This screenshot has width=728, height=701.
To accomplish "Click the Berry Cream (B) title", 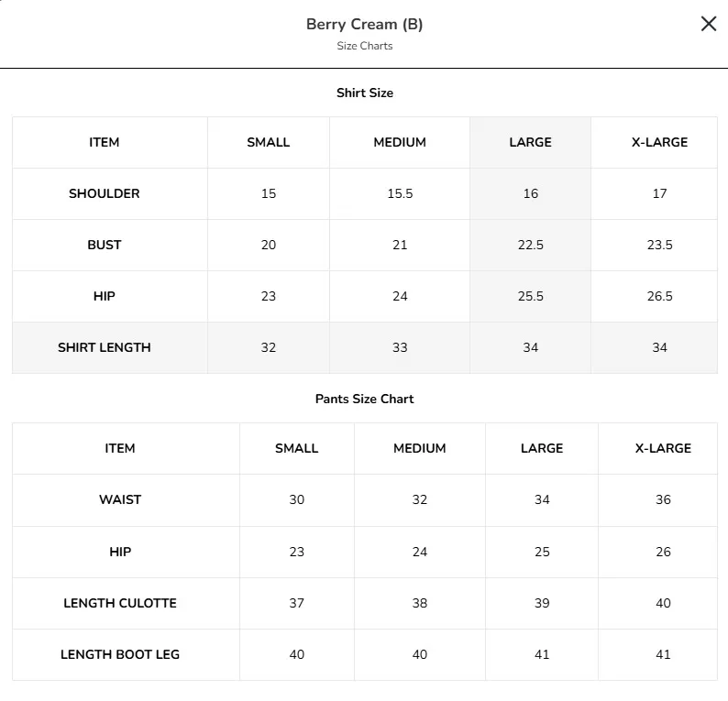I will point(365,24).
